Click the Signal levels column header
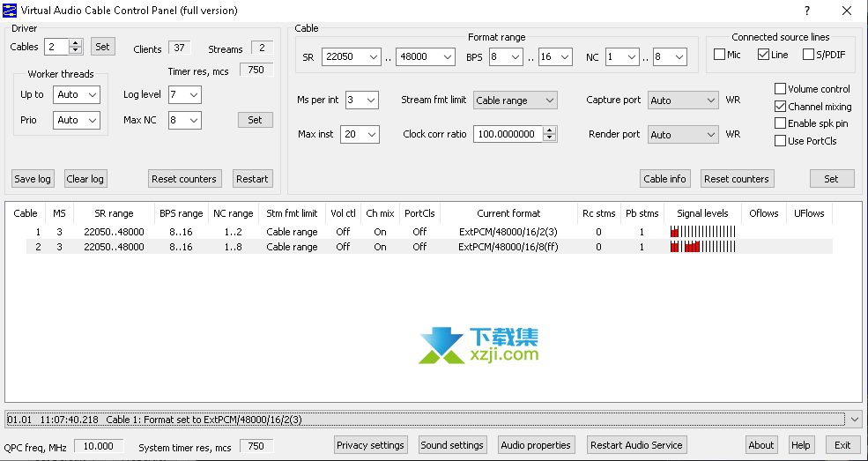Viewport: 868px width, 461px height. coord(702,213)
